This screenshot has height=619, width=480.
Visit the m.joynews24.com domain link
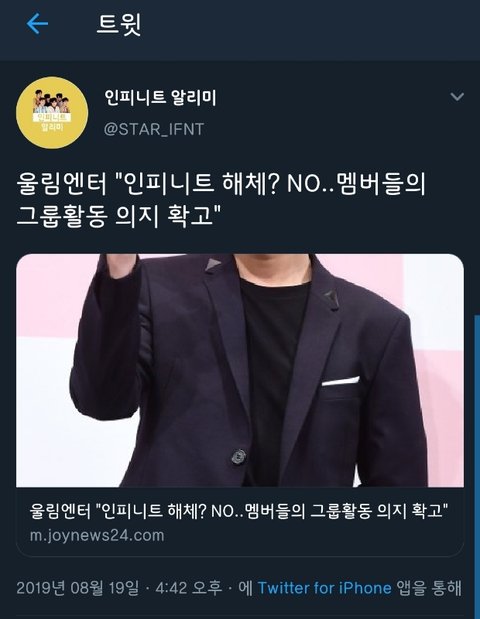click(x=97, y=536)
